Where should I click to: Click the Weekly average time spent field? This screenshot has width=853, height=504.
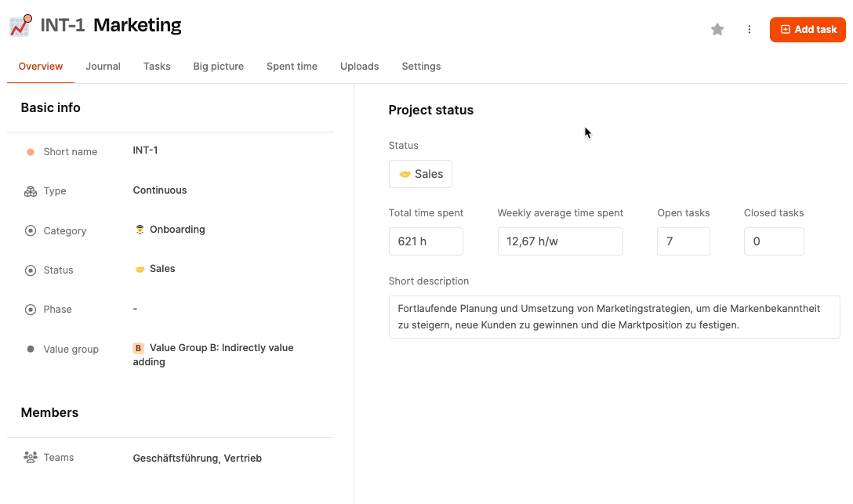(x=560, y=241)
